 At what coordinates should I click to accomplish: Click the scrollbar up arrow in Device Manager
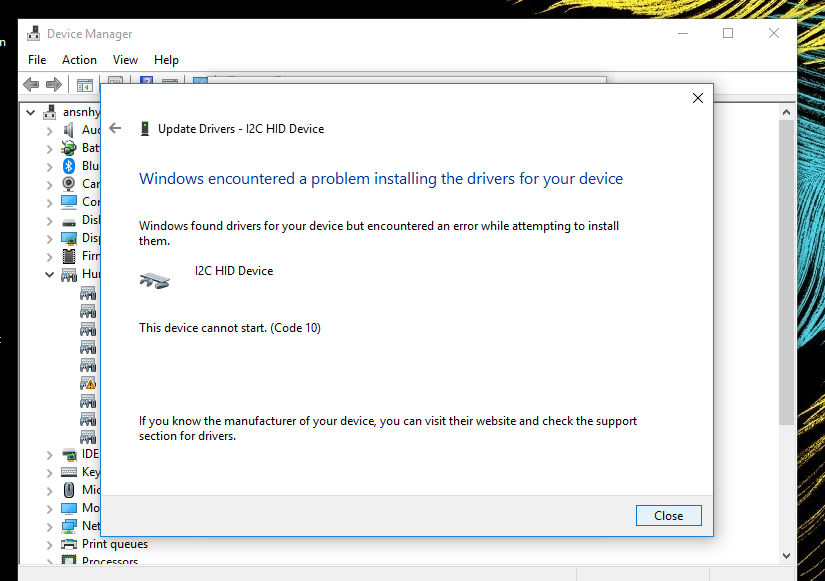[x=786, y=112]
